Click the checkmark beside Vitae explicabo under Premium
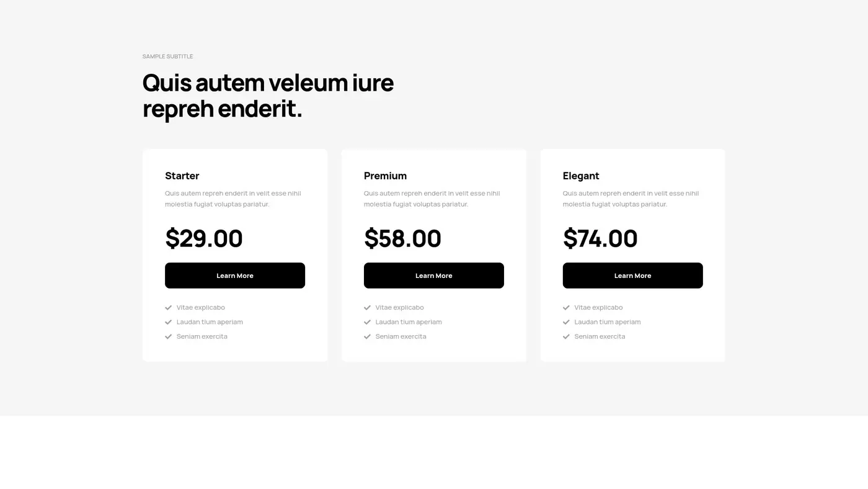 [x=366, y=307]
